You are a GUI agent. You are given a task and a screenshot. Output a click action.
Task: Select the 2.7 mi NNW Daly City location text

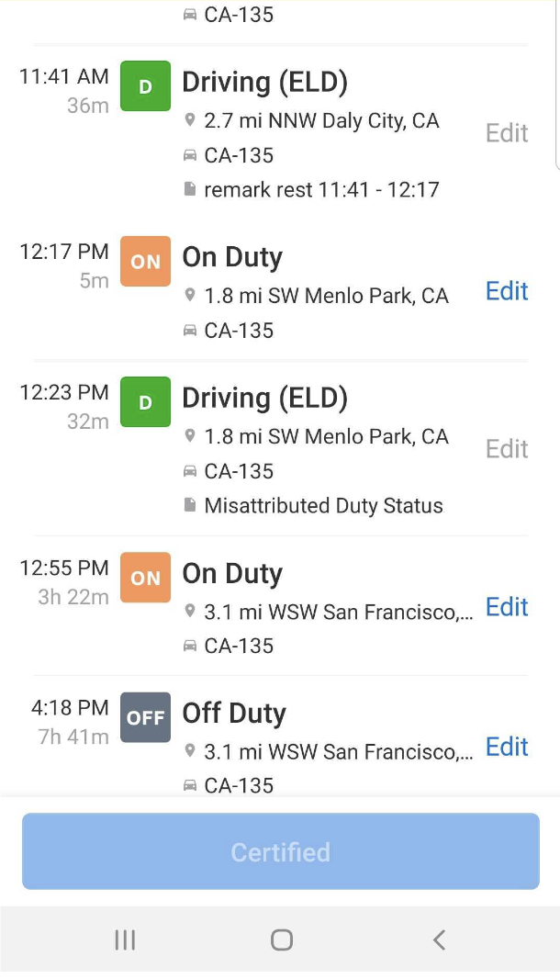(319, 120)
